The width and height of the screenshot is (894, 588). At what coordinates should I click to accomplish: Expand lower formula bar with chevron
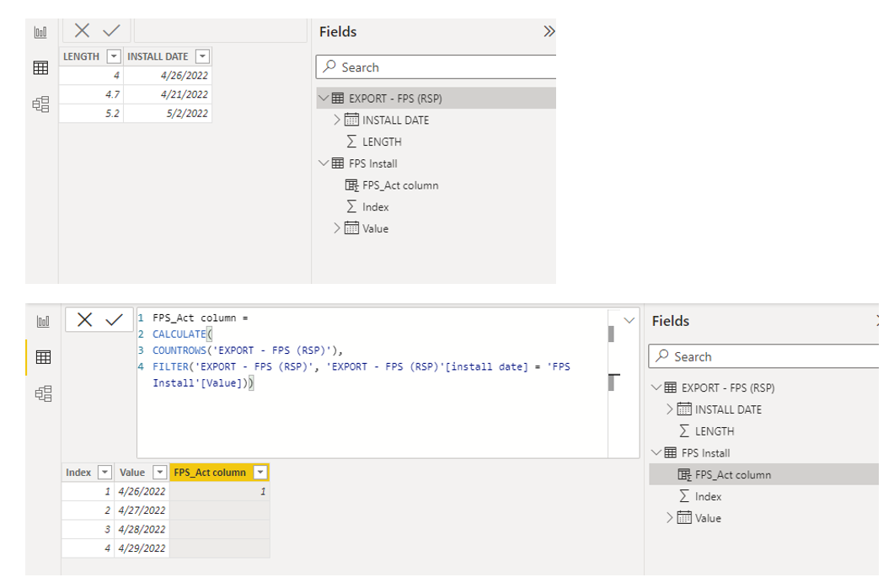pyautogui.click(x=629, y=320)
